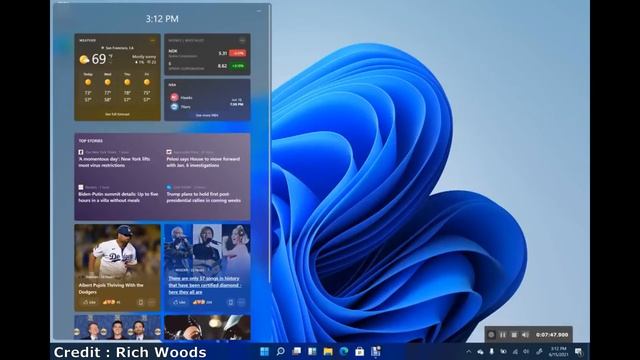The image size is (640, 360).
Task: Click See full forecast link
Action: coord(118,114)
